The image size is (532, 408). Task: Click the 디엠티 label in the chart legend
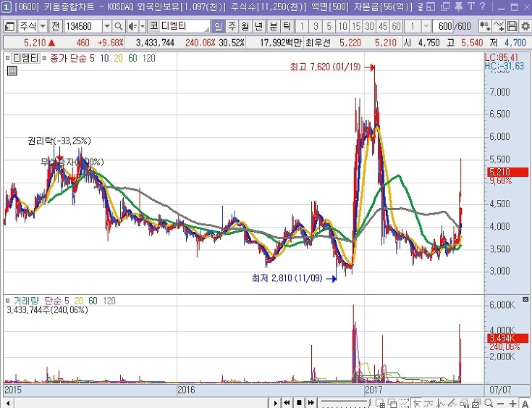click(26, 59)
